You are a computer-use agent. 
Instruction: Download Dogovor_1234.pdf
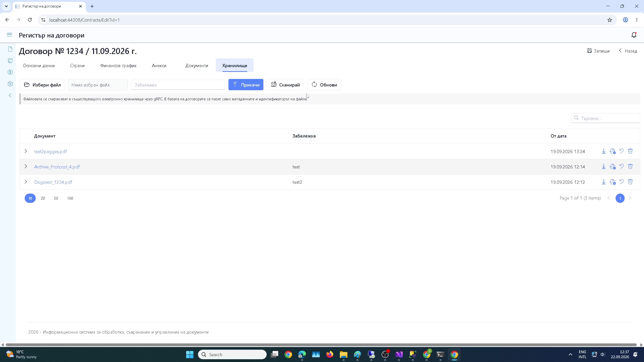point(603,182)
